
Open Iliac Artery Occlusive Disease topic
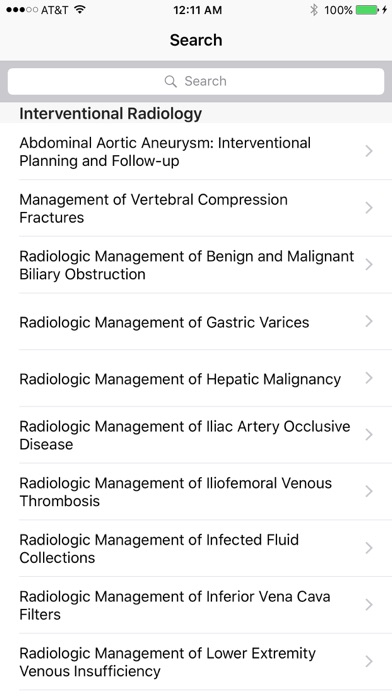[196, 435]
